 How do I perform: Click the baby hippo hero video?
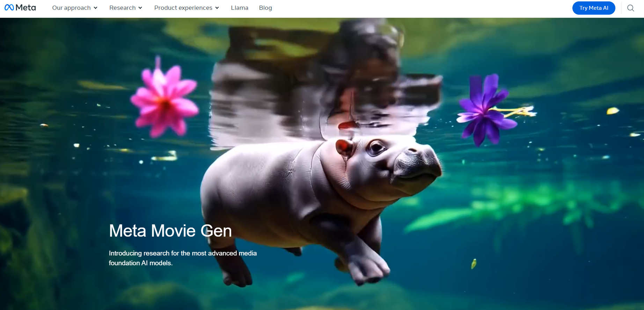tap(322, 164)
